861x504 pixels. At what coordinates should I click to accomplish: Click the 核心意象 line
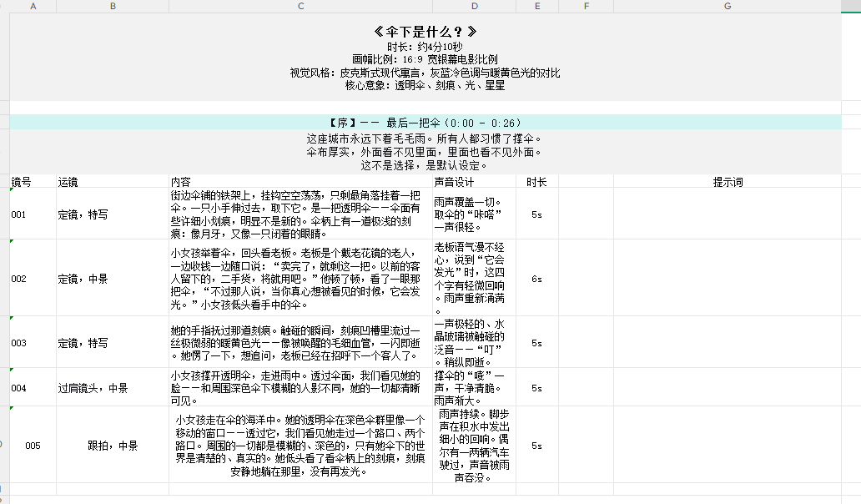425,86
